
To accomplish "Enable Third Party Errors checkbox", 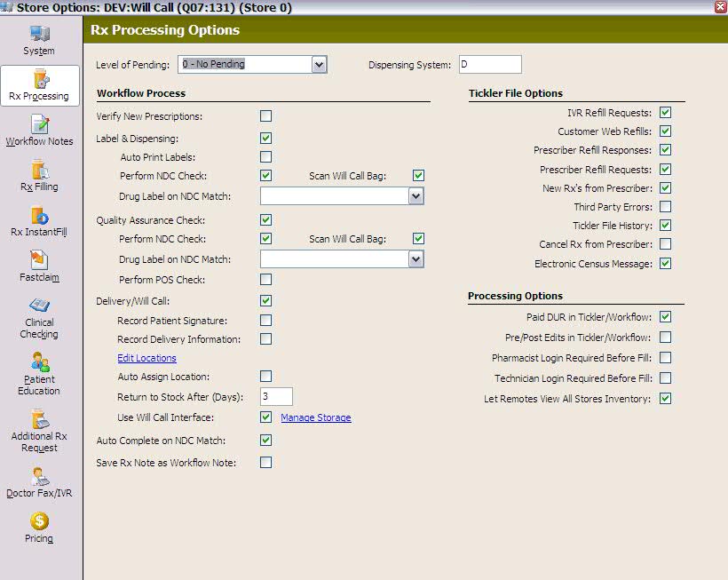I will coord(665,206).
